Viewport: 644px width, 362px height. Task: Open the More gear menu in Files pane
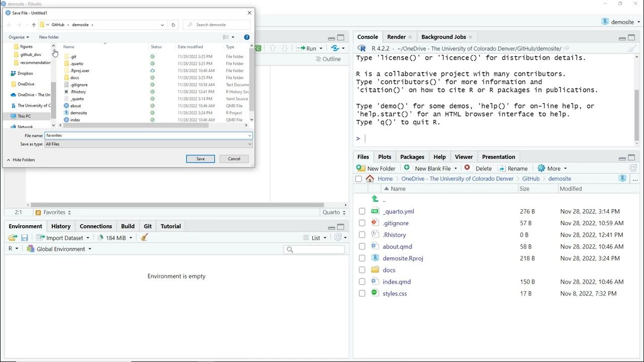coord(552,168)
